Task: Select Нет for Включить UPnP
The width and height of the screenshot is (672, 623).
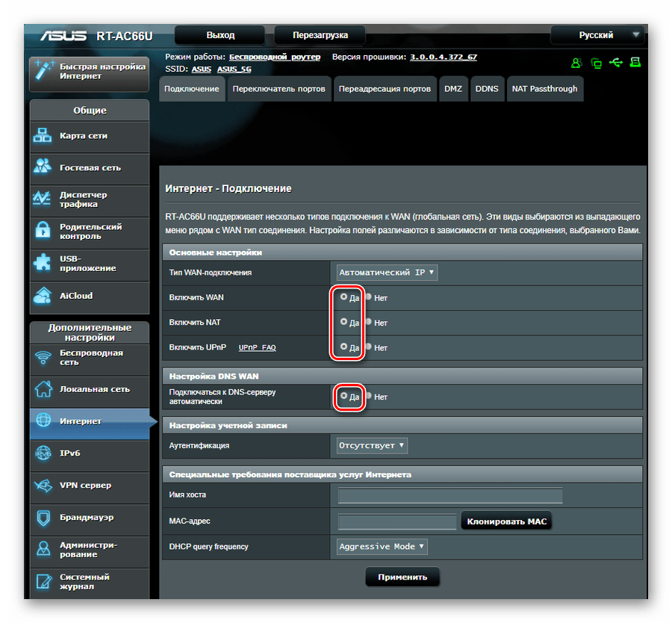Action: [368, 347]
